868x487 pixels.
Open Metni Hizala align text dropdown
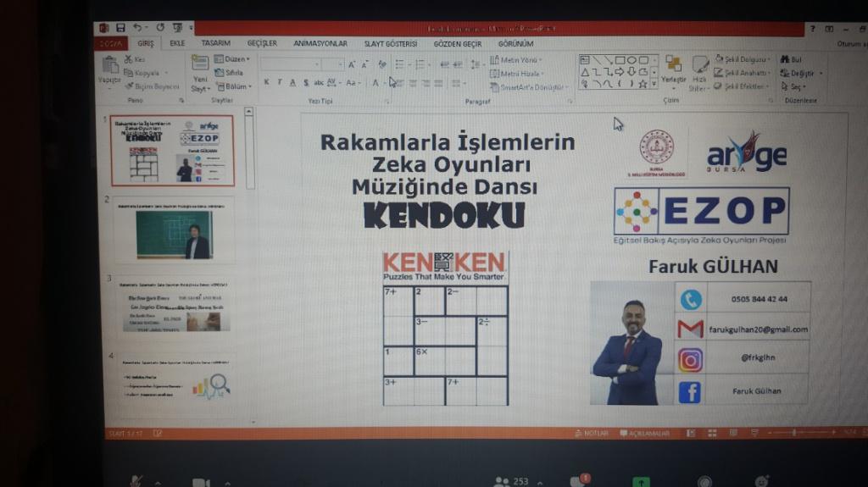(x=517, y=74)
